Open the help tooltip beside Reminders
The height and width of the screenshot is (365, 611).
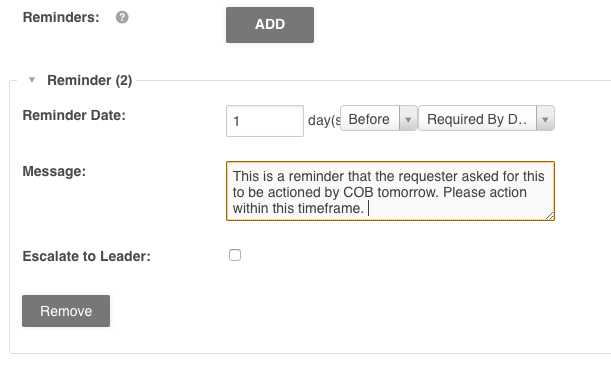pos(122,17)
